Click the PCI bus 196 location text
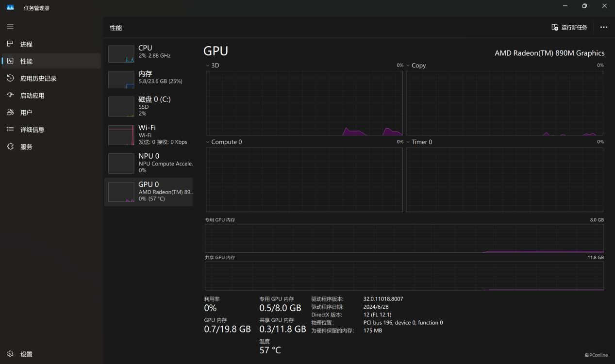Image resolution: width=615 pixels, height=364 pixels. [403, 322]
